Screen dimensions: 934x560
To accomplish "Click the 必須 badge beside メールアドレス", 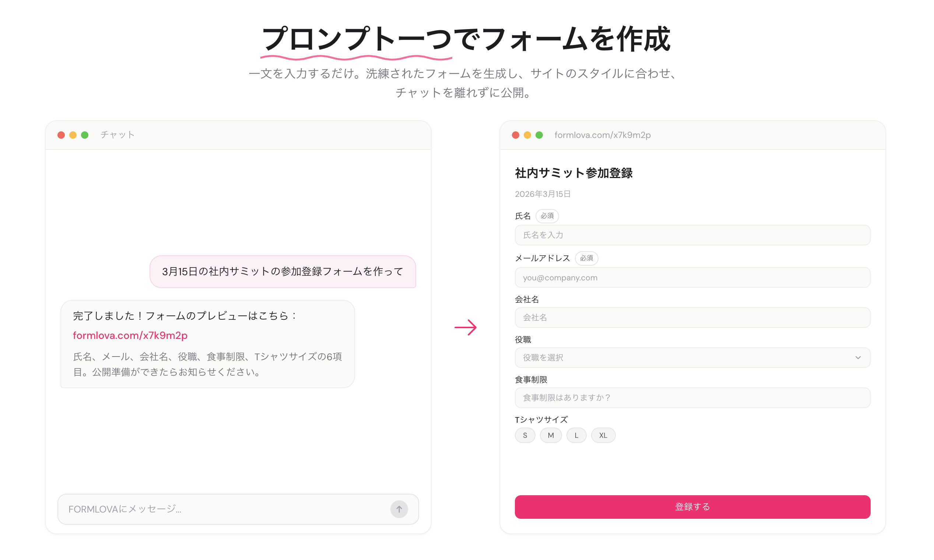I will 586,258.
